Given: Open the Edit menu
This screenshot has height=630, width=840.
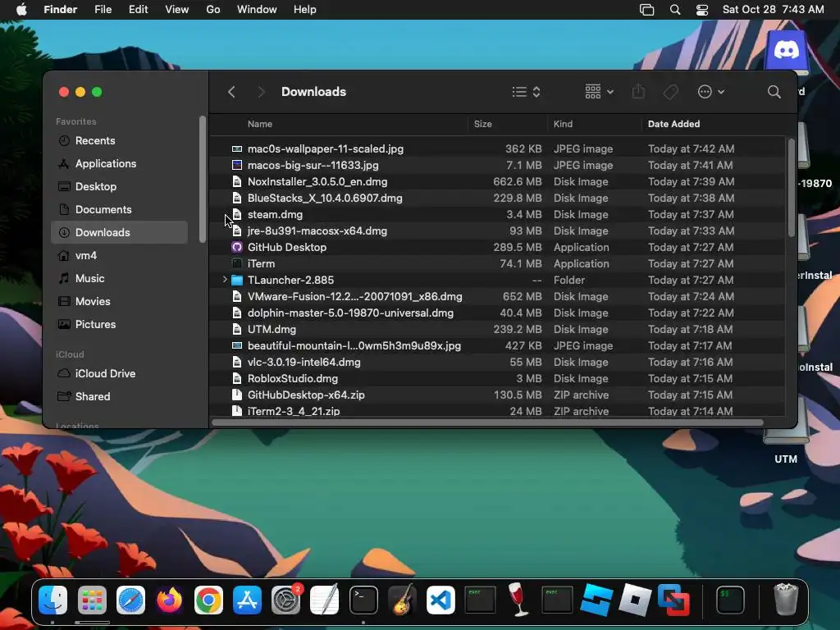Looking at the screenshot, I should [x=138, y=10].
